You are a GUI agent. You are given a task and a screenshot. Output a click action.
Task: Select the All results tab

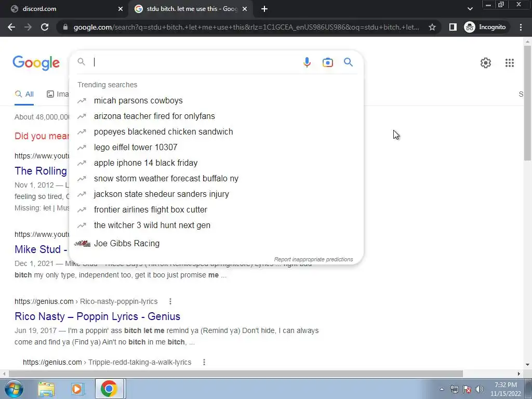(24, 95)
